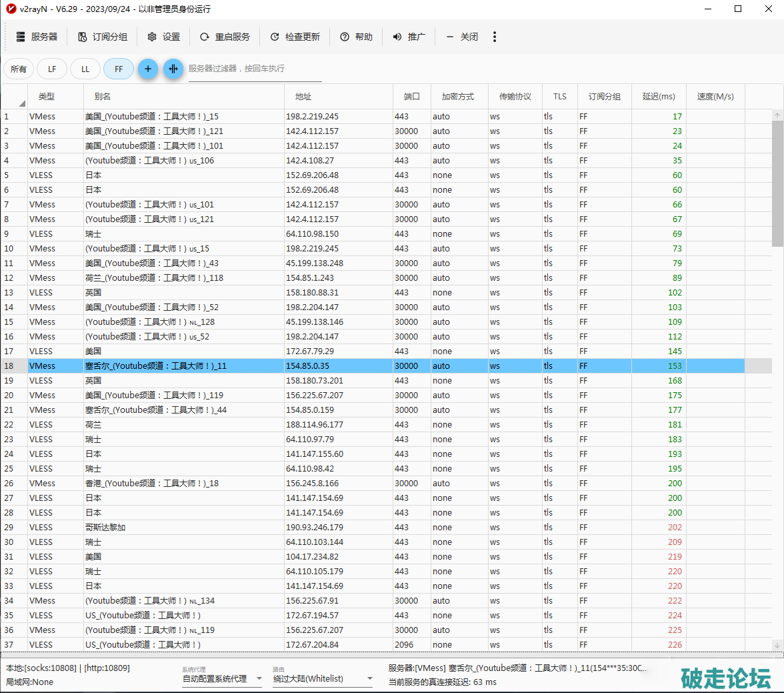Sort servers by 延迟(ms) column header
Screen dimensions: 784x693
click(658, 97)
